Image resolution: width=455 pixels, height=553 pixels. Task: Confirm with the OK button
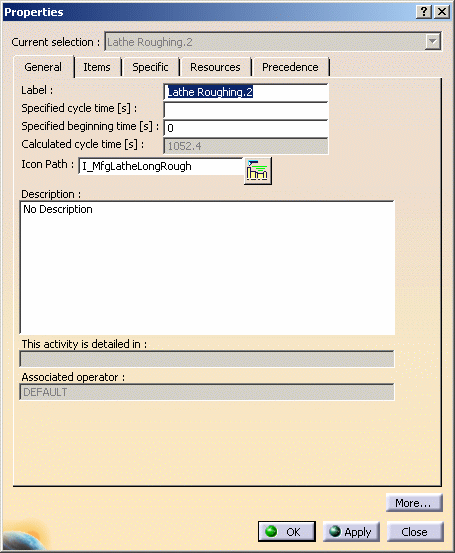point(287,531)
